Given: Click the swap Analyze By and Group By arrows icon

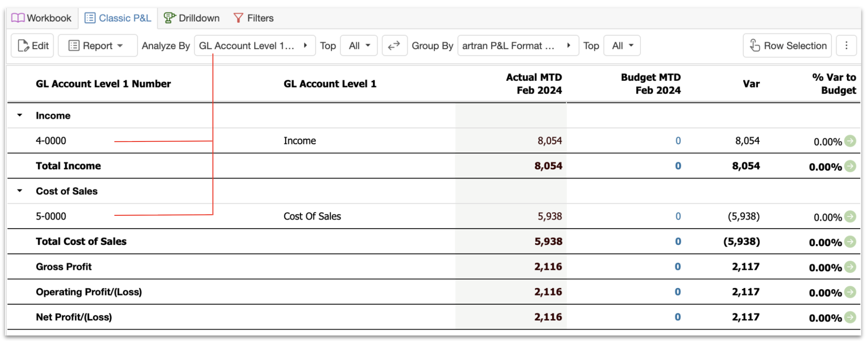Looking at the screenshot, I should point(394,46).
